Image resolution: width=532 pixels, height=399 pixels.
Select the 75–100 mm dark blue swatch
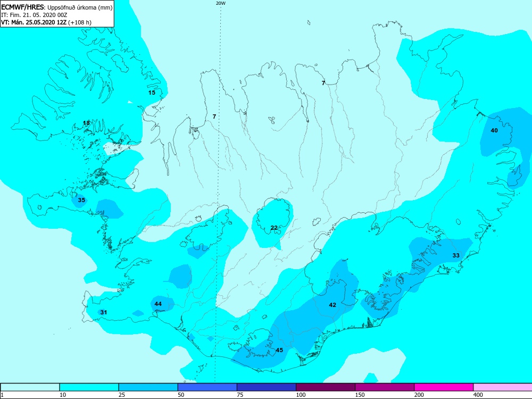pos(267,387)
